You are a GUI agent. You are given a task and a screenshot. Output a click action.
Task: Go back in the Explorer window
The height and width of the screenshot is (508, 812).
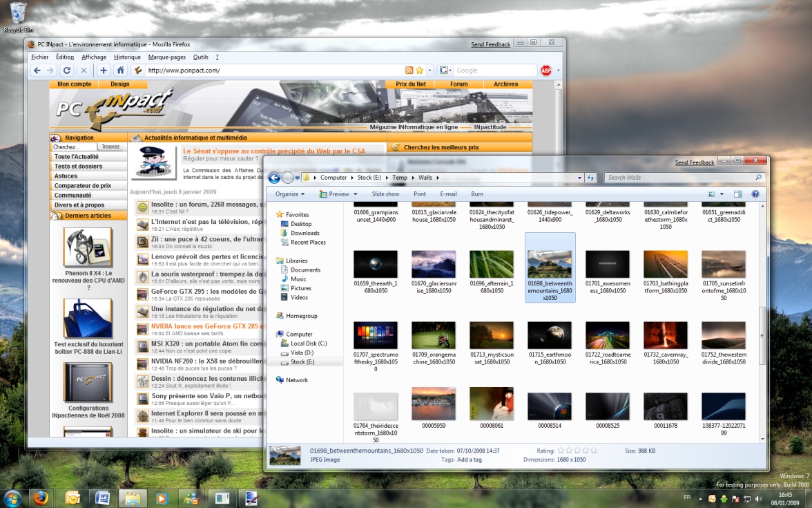274,178
